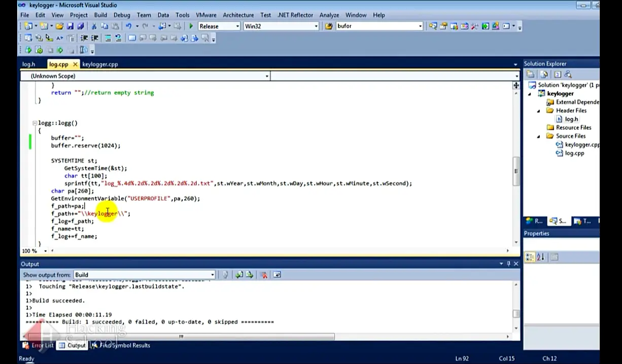This screenshot has width=622, height=364.
Task: Collapse the Source Files folder
Action: [539, 136]
